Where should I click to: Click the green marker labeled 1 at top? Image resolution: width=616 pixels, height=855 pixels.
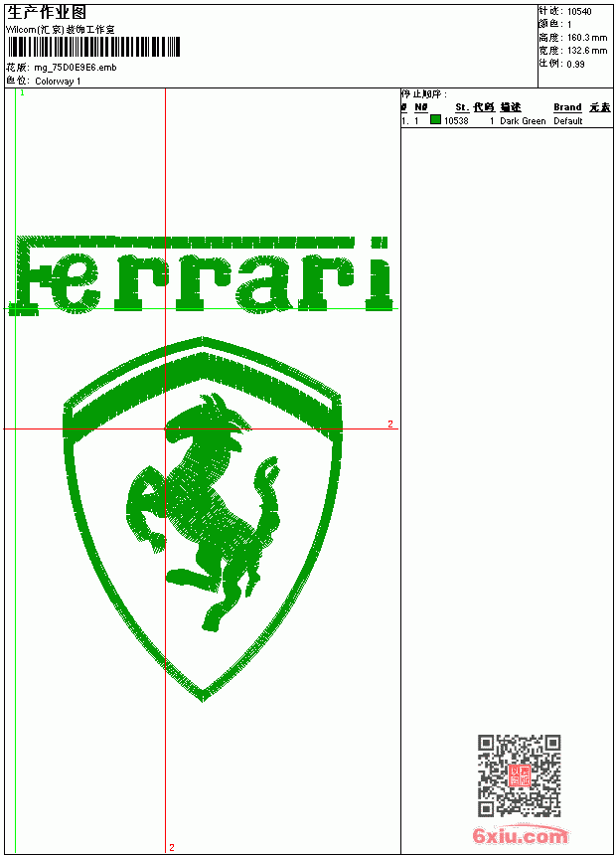(22, 93)
